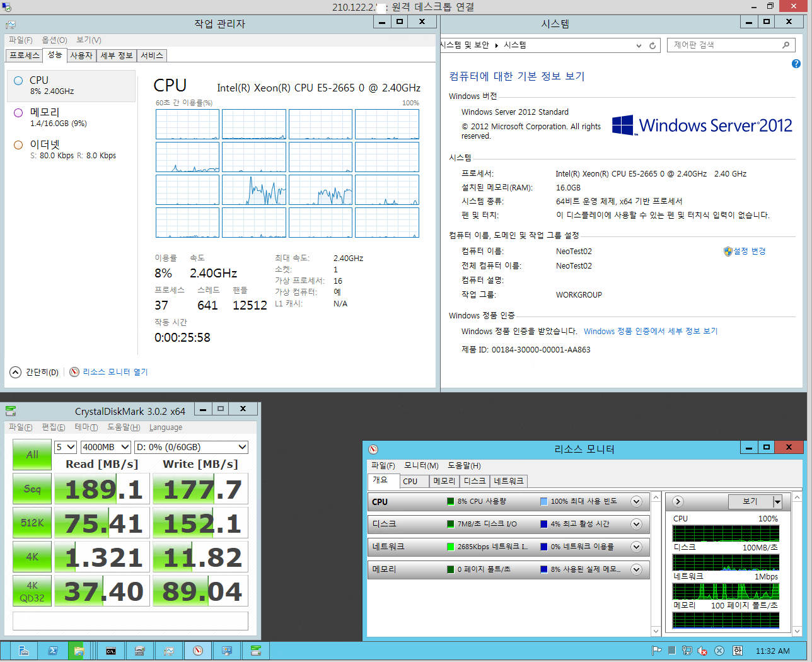812x662 pixels.
Task: Click the 보기 button in 리소스 모니터
Action: click(750, 502)
